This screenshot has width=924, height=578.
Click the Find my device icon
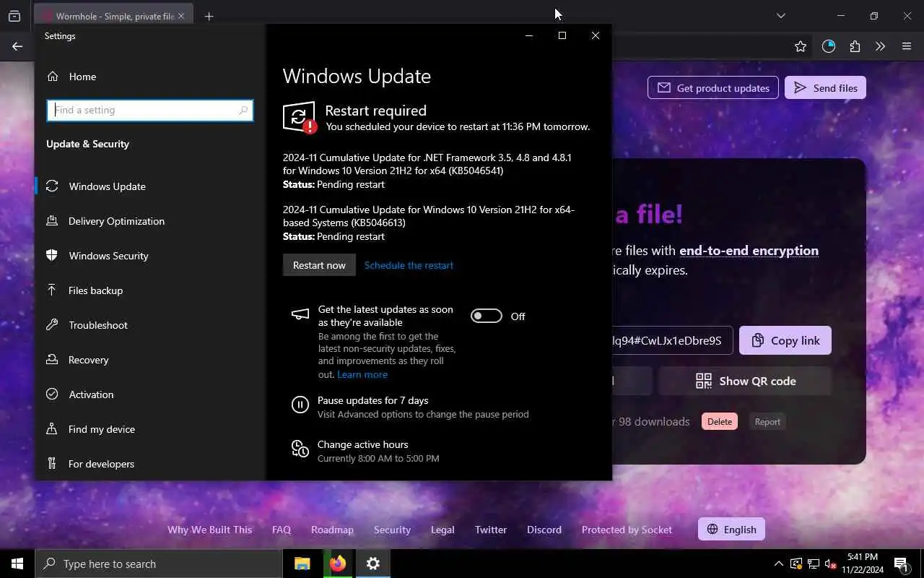point(52,429)
